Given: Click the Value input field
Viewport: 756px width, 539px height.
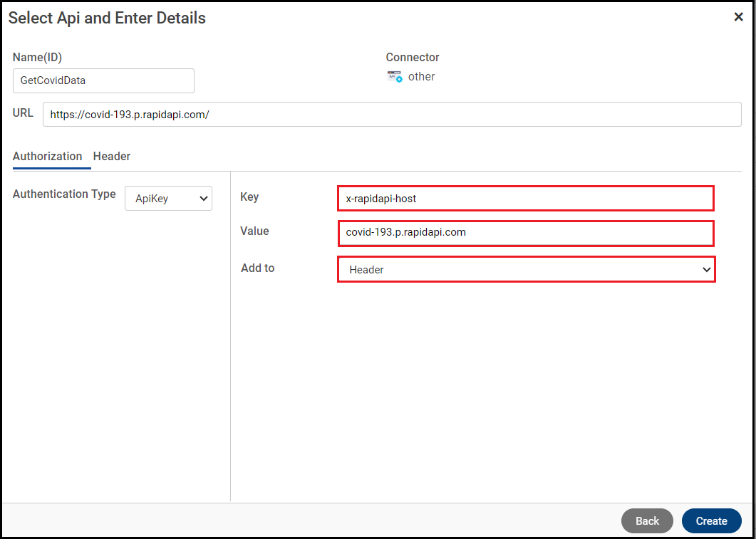Looking at the screenshot, I should (x=525, y=232).
